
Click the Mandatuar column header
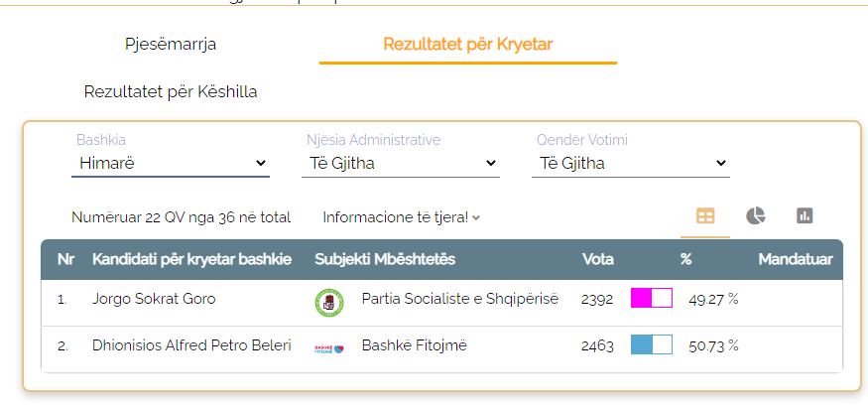click(x=796, y=259)
